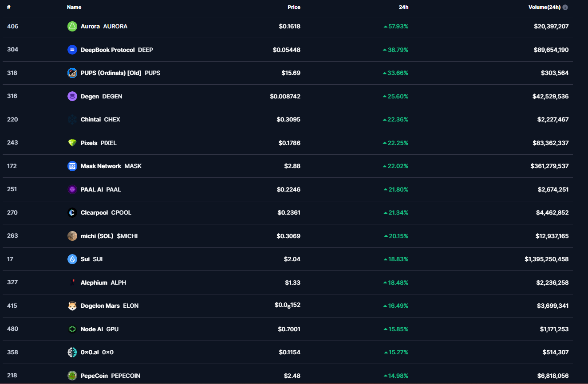Sort the table by Price column
Viewport: 588px width, 384px height.
pyautogui.click(x=294, y=7)
